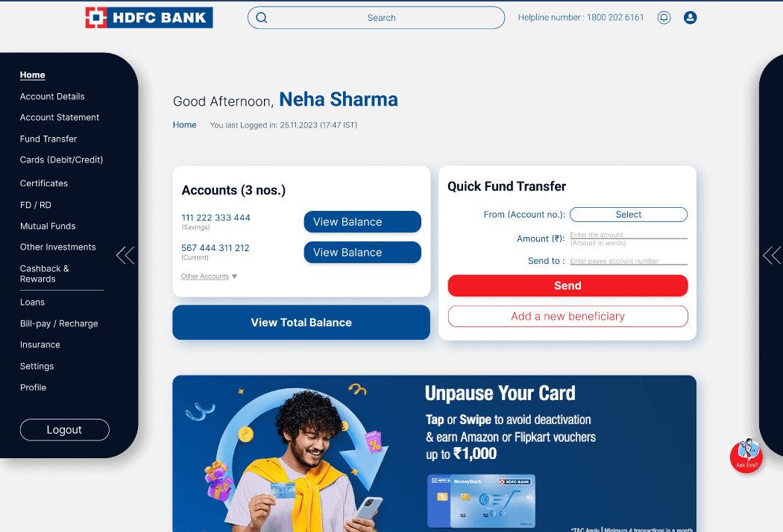Click the red Send button

(x=567, y=285)
